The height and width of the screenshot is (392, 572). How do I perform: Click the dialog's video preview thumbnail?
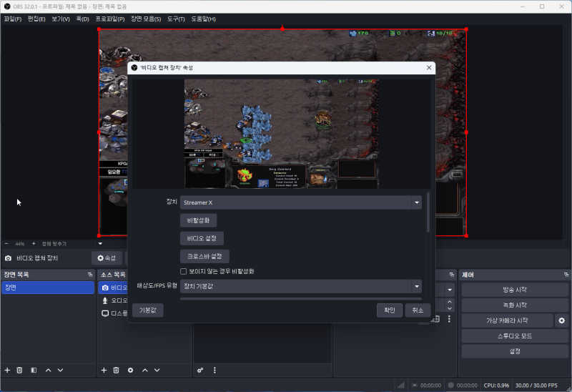pyautogui.click(x=281, y=134)
